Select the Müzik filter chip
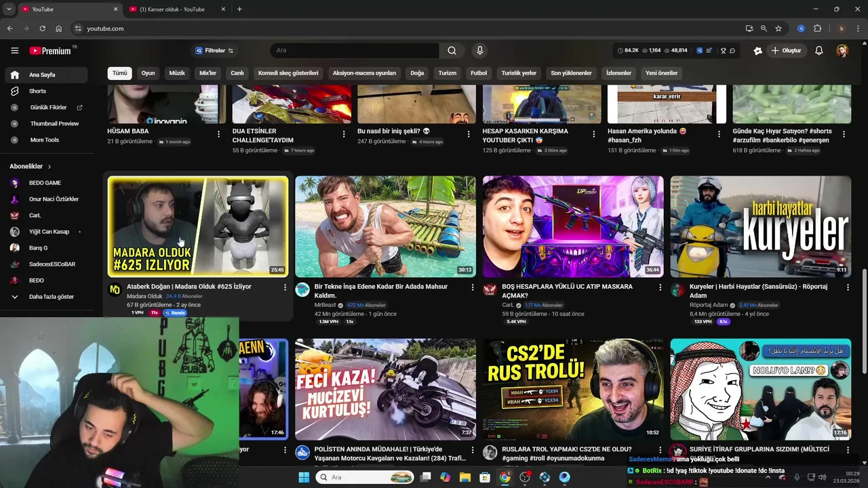Screen dimensions: 868x488 click(177, 73)
